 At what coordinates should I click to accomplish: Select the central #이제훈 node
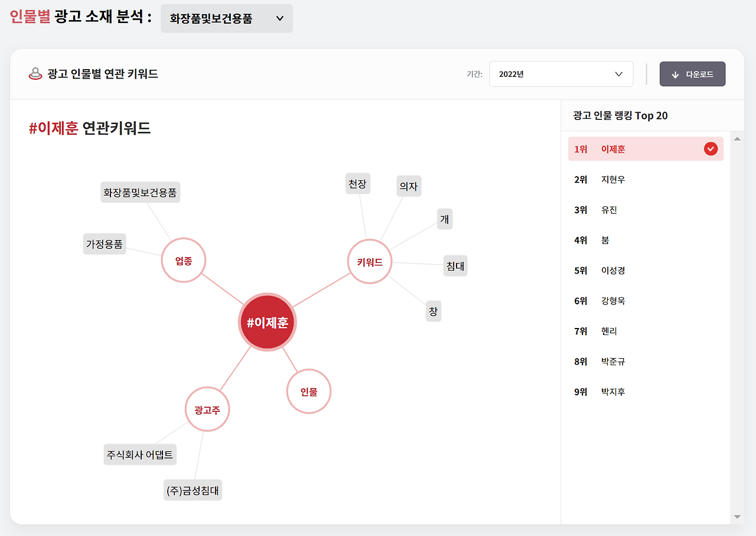(x=267, y=322)
